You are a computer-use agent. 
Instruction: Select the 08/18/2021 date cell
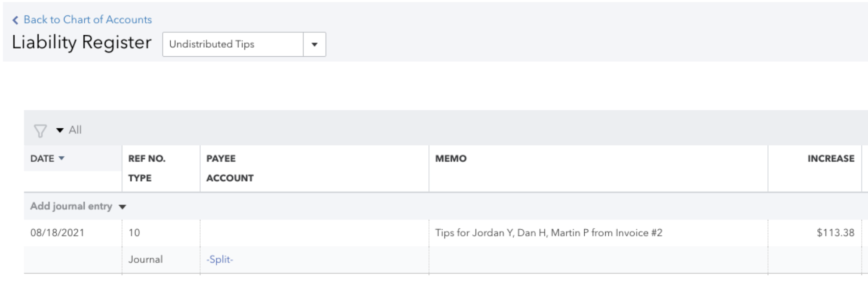point(57,233)
